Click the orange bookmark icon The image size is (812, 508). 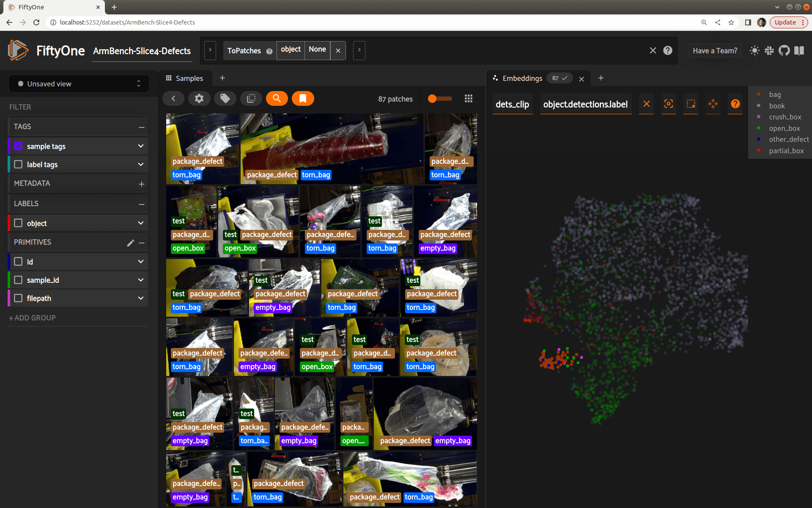pos(303,99)
